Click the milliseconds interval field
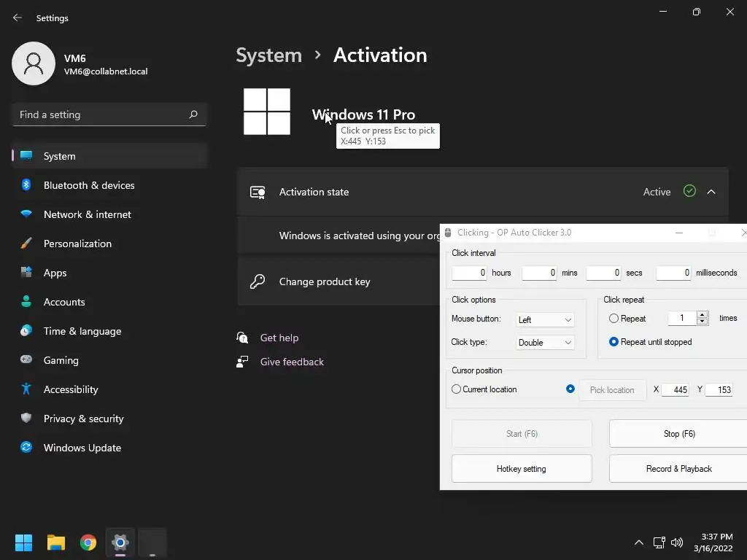747x560 pixels. tap(673, 273)
